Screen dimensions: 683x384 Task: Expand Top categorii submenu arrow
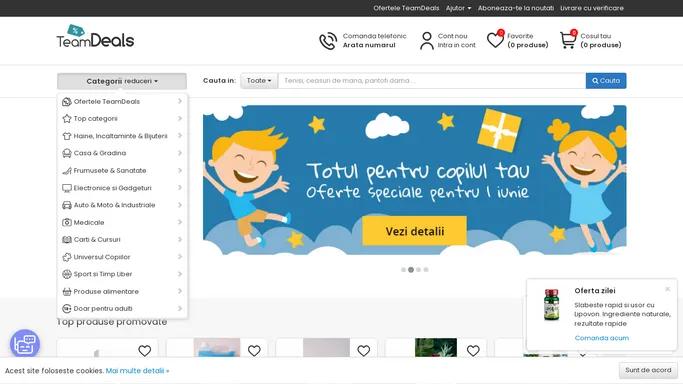[x=180, y=118]
